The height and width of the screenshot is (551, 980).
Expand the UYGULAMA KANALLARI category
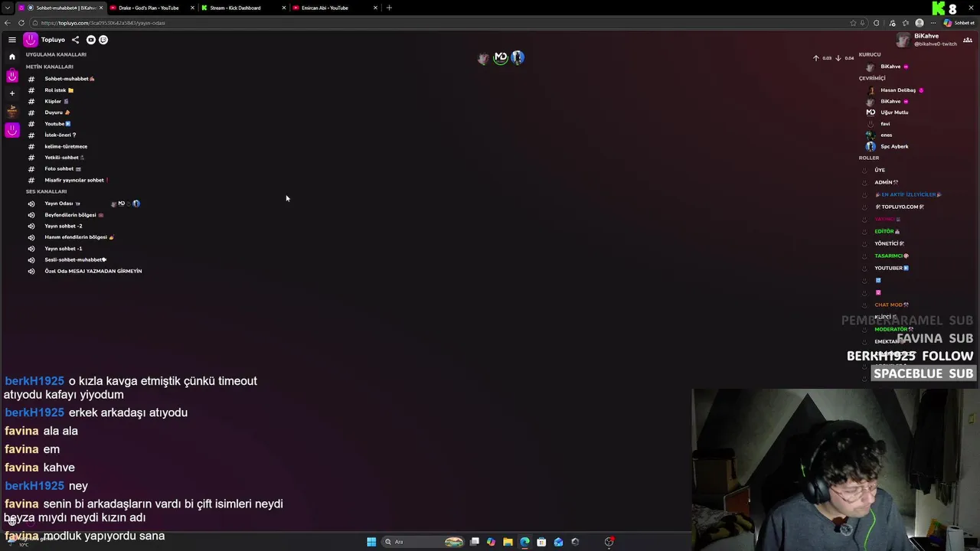click(x=56, y=54)
